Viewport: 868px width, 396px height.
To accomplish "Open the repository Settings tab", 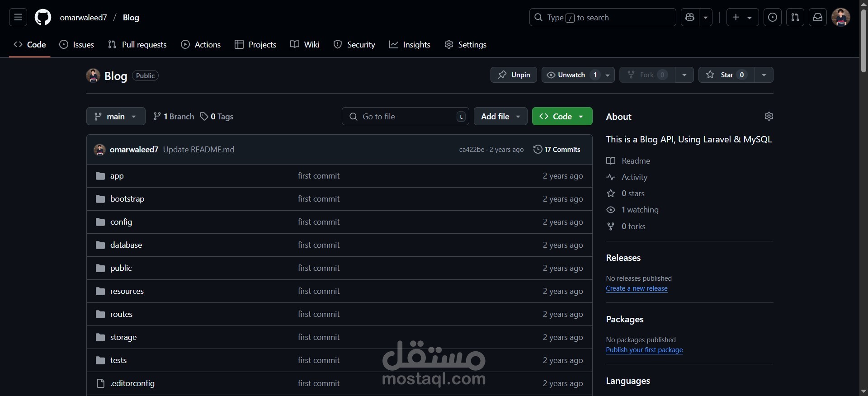I will [466, 44].
